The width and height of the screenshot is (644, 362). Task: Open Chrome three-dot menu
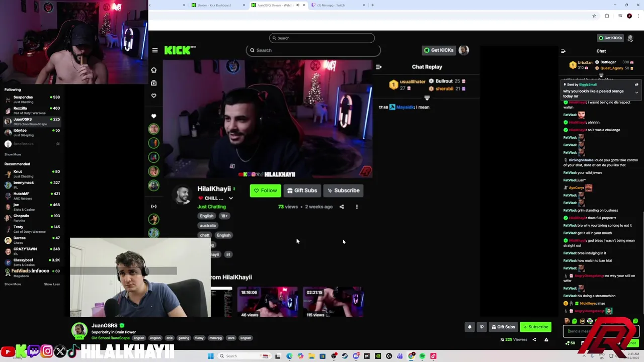[637, 16]
